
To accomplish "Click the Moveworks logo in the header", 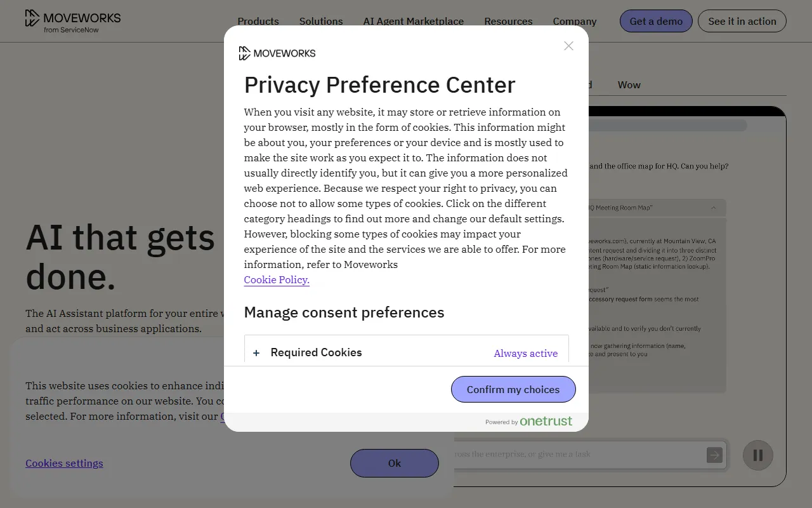I will [x=73, y=21].
